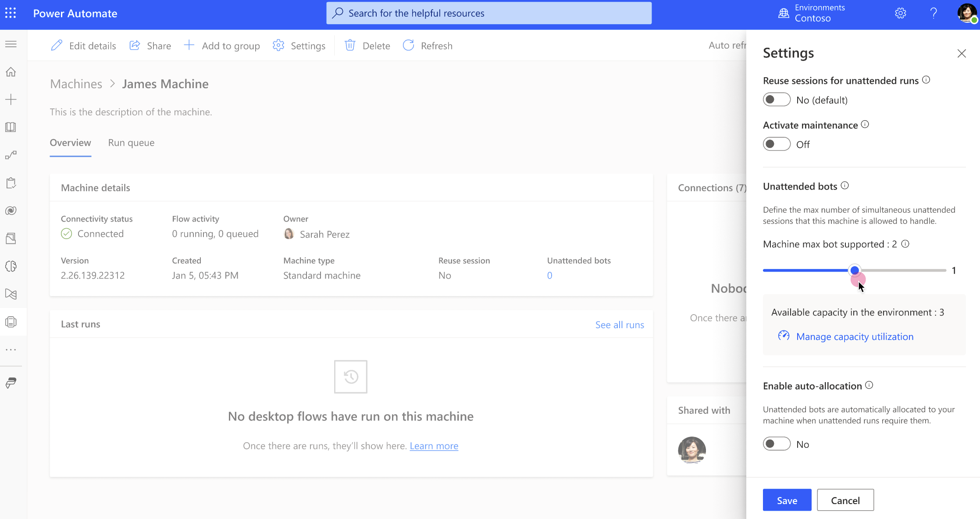This screenshot has height=519, width=980.
Task: Toggle Reuse sessions for unattended runs
Action: pyautogui.click(x=777, y=100)
